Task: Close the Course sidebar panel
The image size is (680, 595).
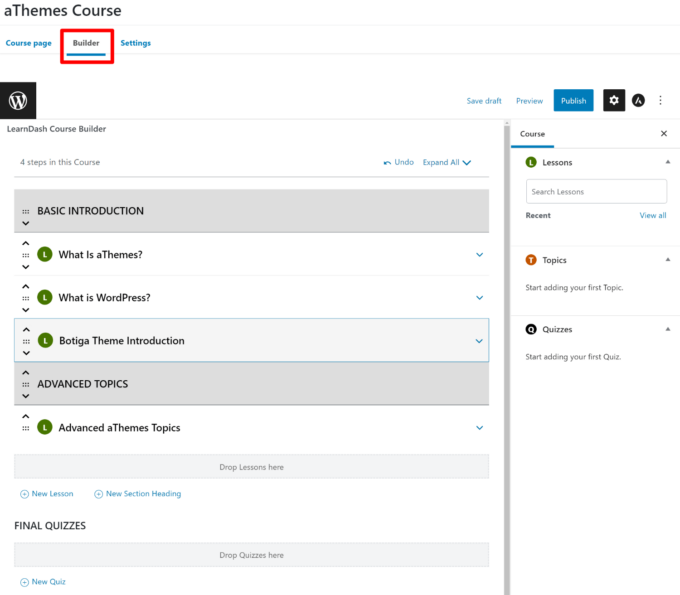Action: (664, 134)
